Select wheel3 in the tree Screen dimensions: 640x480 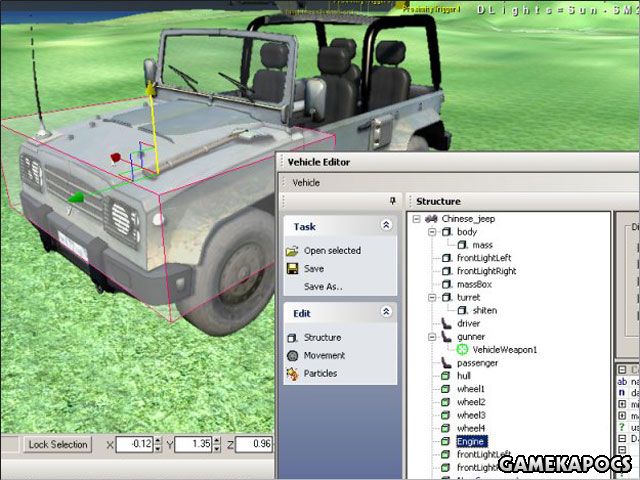point(471,415)
